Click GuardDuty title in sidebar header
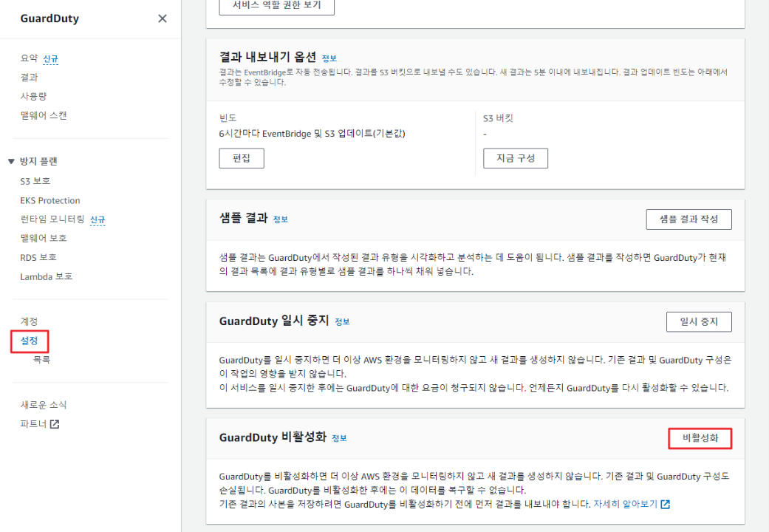This screenshot has width=769, height=532. [x=49, y=18]
